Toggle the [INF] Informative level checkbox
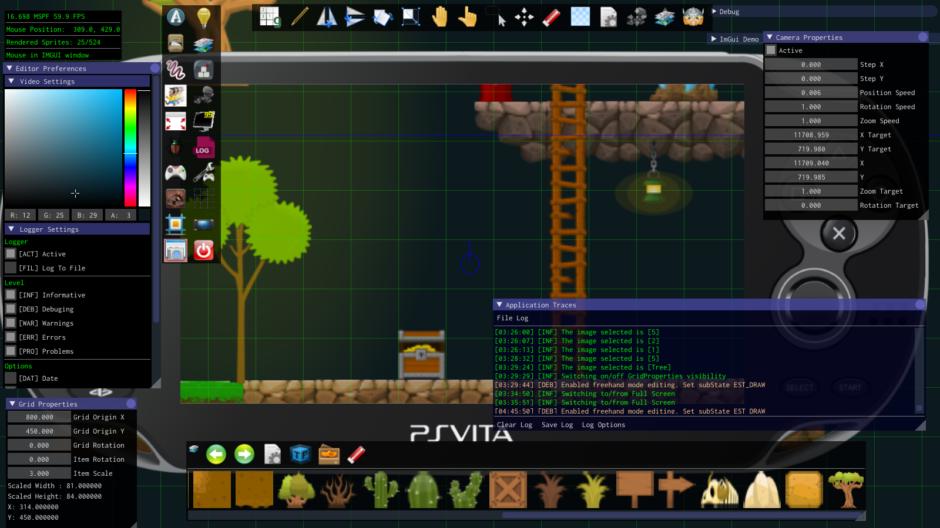Viewport: 940px width, 528px height. tap(11, 295)
